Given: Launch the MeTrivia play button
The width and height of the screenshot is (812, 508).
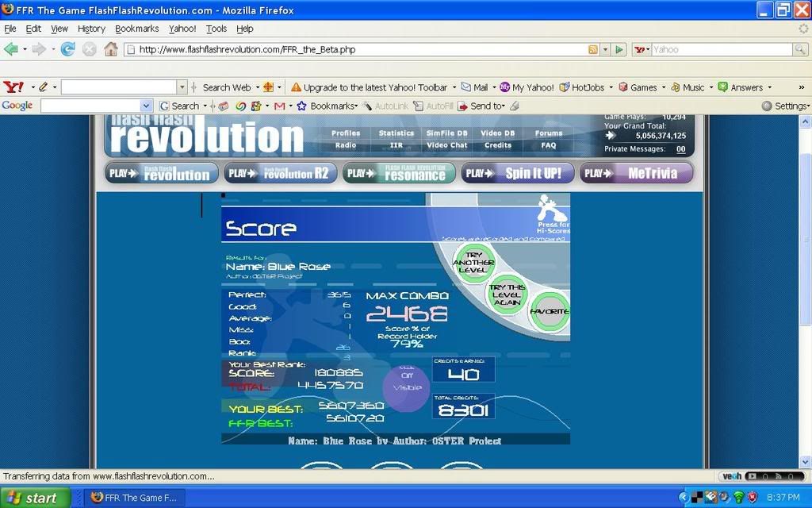Looking at the screenshot, I should pos(636,173).
